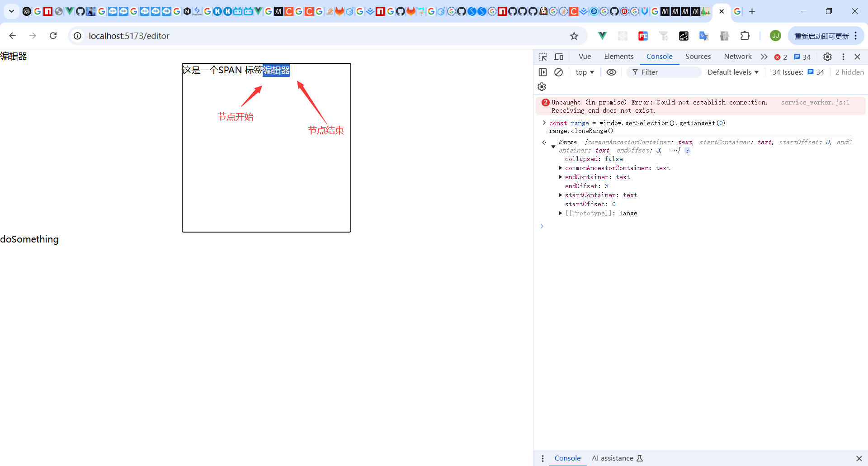This screenshot has width=868, height=466.
Task: Click the 重新启动即可更新 update button
Action: coord(821,36)
